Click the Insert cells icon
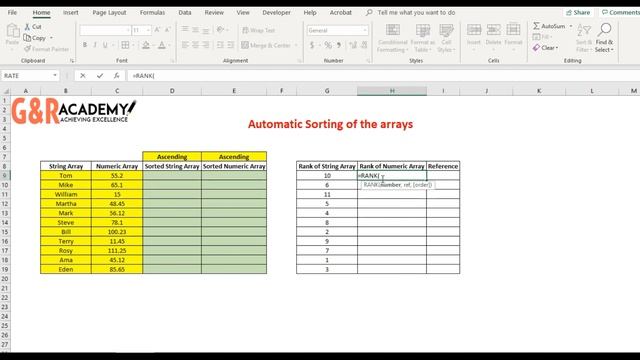 pyautogui.click(x=473, y=29)
